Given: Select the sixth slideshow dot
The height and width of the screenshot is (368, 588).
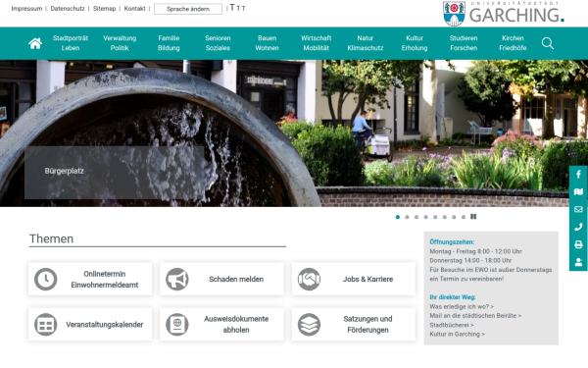Looking at the screenshot, I should click(x=444, y=217).
